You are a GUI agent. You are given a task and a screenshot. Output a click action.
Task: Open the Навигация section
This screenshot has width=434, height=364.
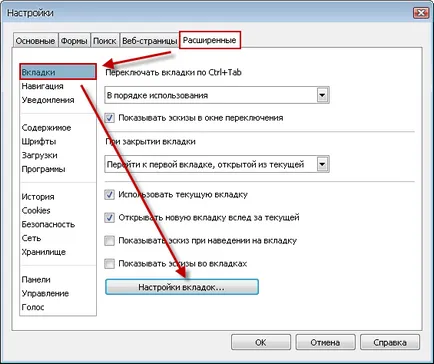click(42, 86)
